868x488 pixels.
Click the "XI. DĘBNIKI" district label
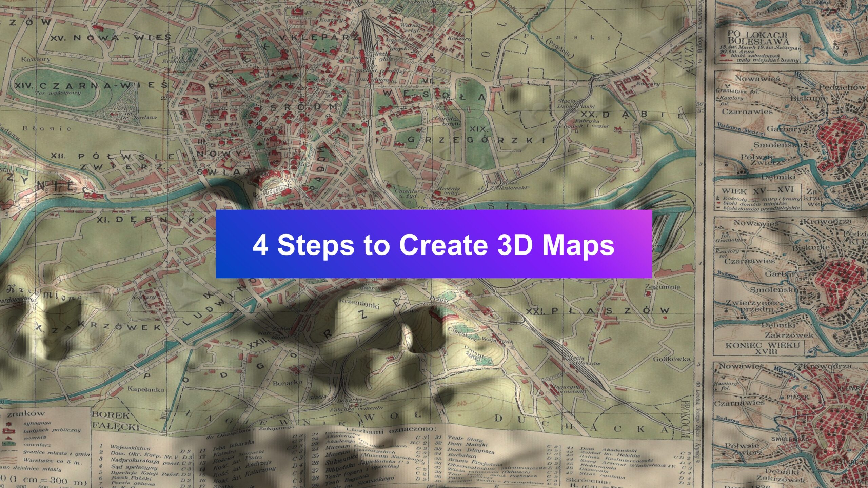(x=152, y=220)
